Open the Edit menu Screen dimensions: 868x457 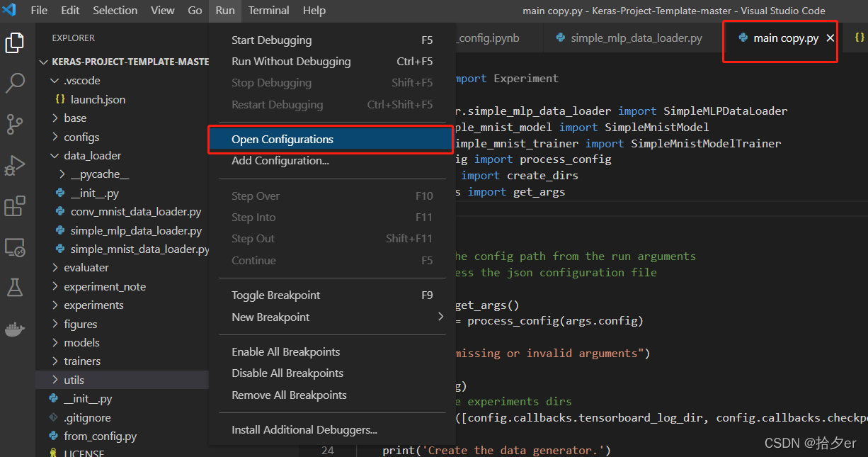70,10
